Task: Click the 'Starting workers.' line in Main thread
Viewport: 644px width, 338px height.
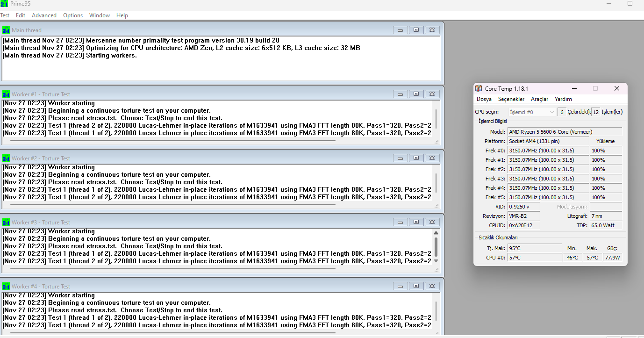Action: click(x=70, y=56)
